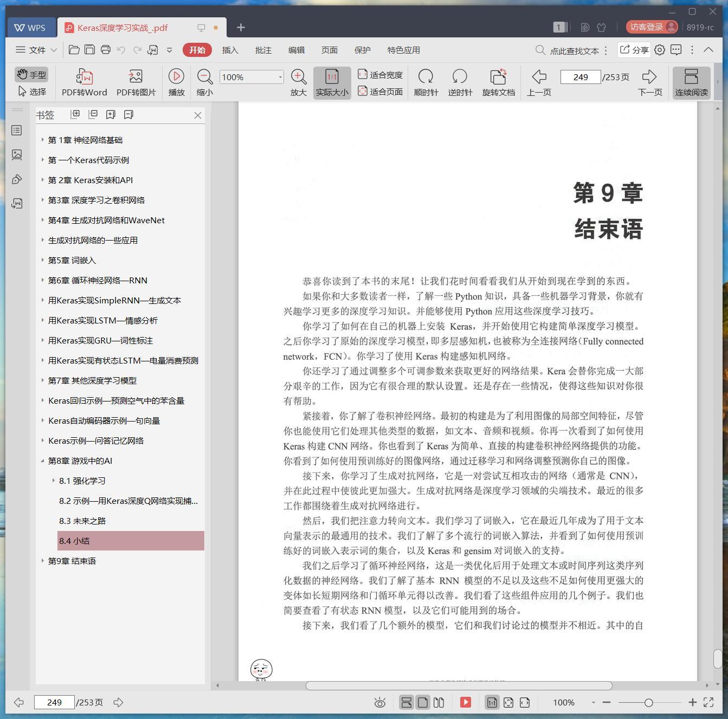Go to next page (下一页)

click(650, 83)
